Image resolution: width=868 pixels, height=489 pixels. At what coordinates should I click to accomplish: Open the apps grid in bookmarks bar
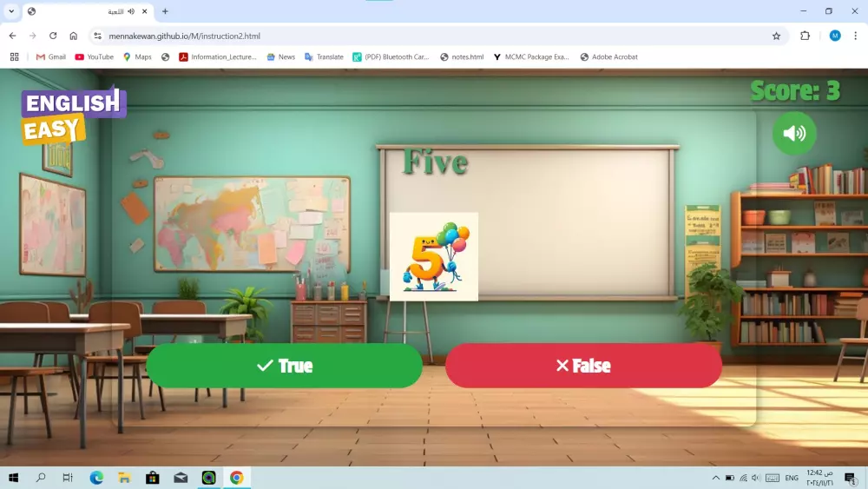click(x=15, y=57)
